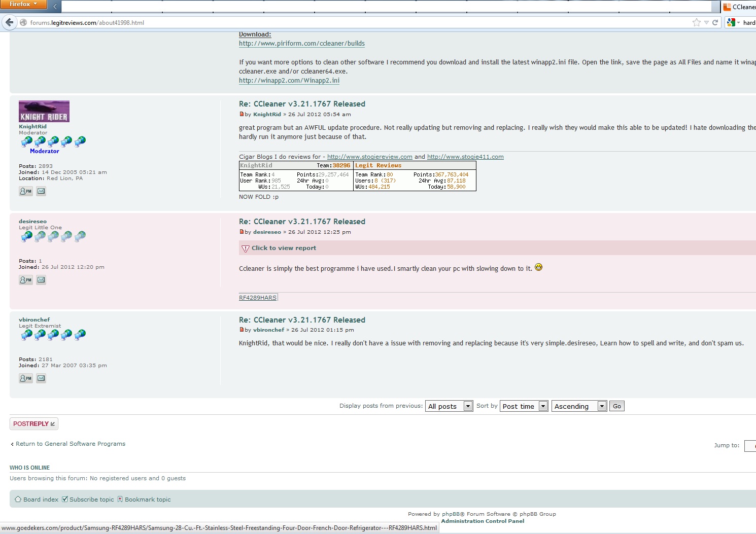Click the email icon under KnightRid's profile

[41, 191]
